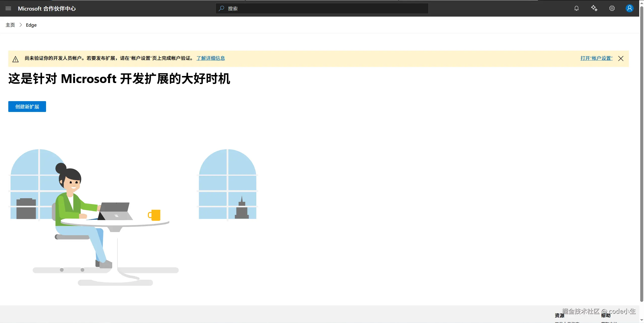Screen dimensions: 644x323
Task: Click the notifications bell icon
Action: pos(577,9)
